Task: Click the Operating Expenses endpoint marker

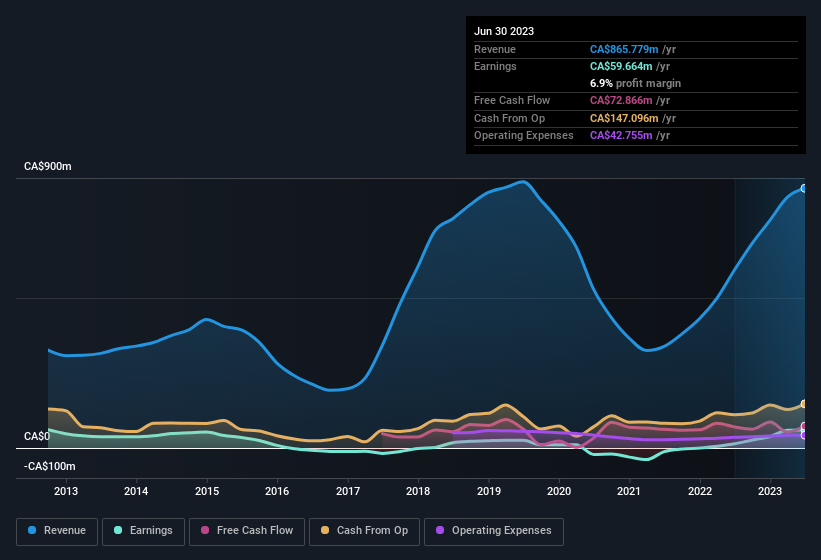Action: tap(804, 435)
